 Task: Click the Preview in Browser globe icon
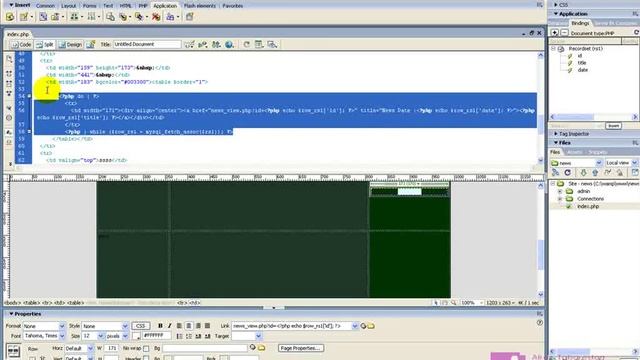click(x=229, y=44)
